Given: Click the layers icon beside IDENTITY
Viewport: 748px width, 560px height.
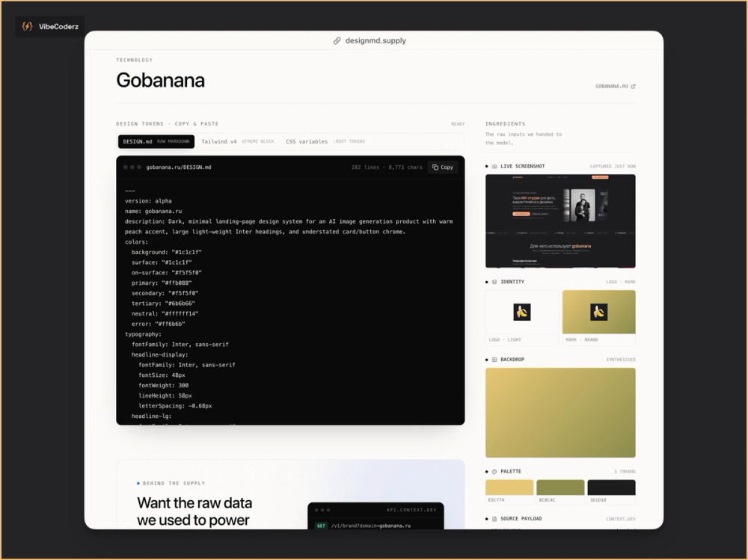Looking at the screenshot, I should [x=494, y=282].
